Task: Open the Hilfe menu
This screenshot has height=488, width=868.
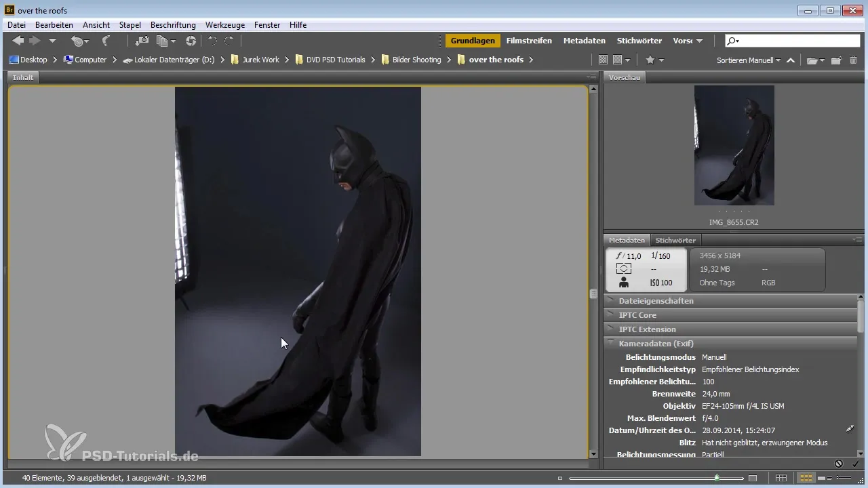Action: coord(298,25)
